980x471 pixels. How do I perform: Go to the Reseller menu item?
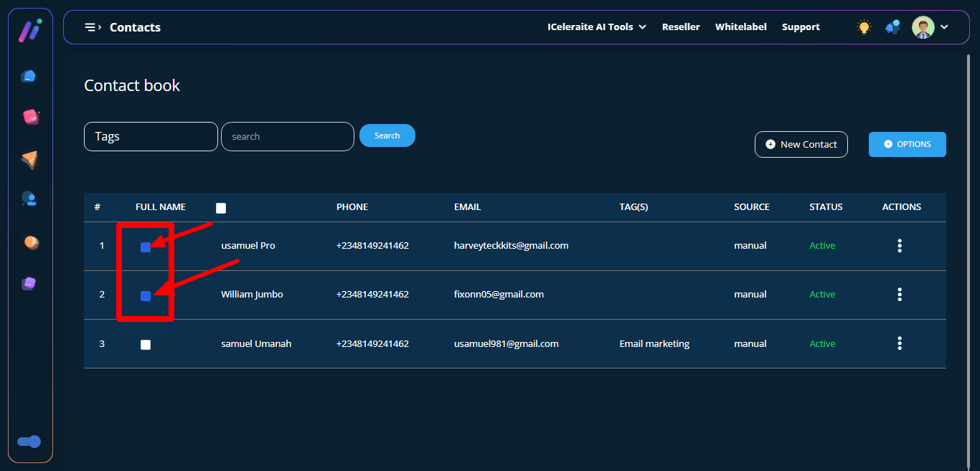pos(681,27)
